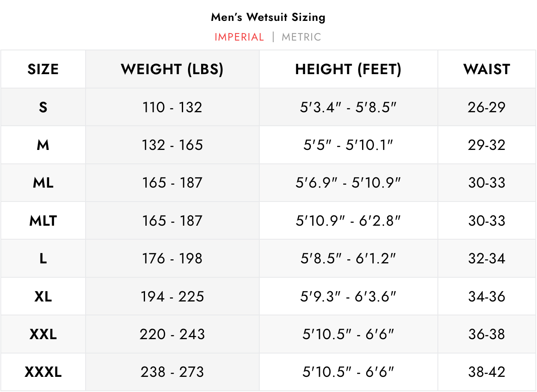Select the Imperial units tab
The width and height of the screenshot is (537, 392).
click(x=239, y=37)
